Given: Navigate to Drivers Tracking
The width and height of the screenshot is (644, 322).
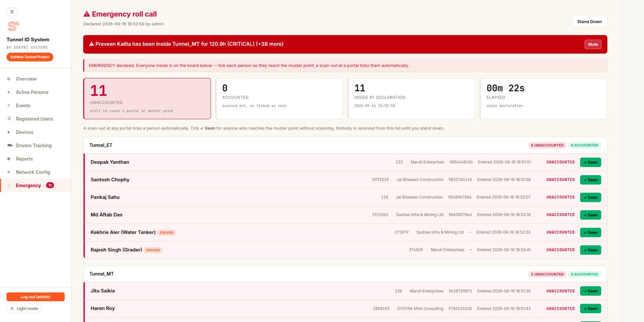Looking at the screenshot, I should coord(35,145).
